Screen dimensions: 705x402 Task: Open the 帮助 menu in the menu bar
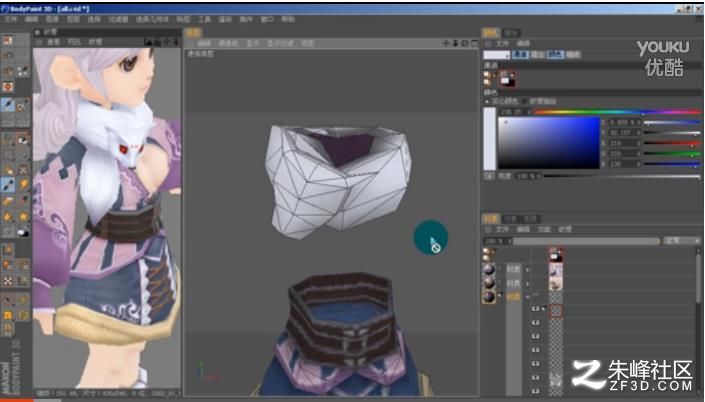(x=288, y=19)
